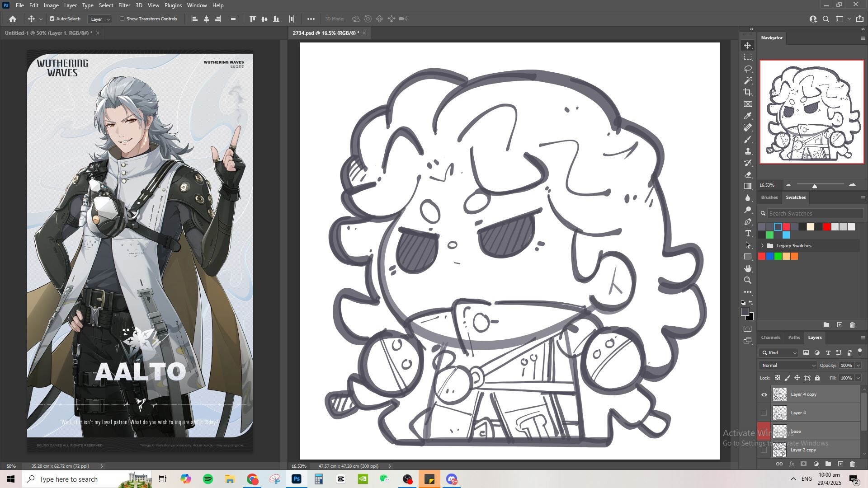The height and width of the screenshot is (488, 868).
Task: Show the Layer 4 layer
Action: 764,413
